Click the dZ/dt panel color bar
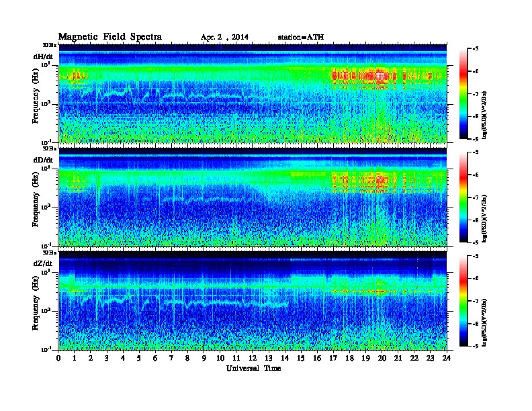The image size is (532, 411). (x=463, y=301)
